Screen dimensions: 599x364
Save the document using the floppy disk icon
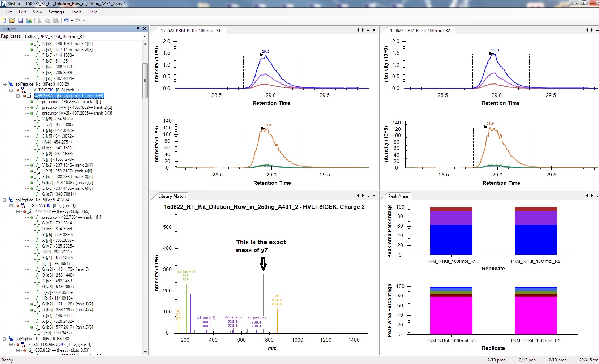click(x=21, y=21)
